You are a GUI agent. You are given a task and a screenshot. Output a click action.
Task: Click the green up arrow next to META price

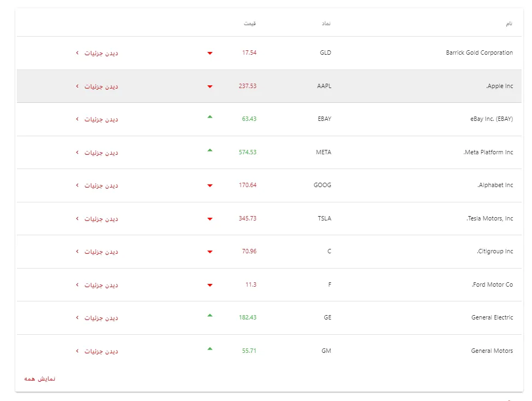(210, 150)
